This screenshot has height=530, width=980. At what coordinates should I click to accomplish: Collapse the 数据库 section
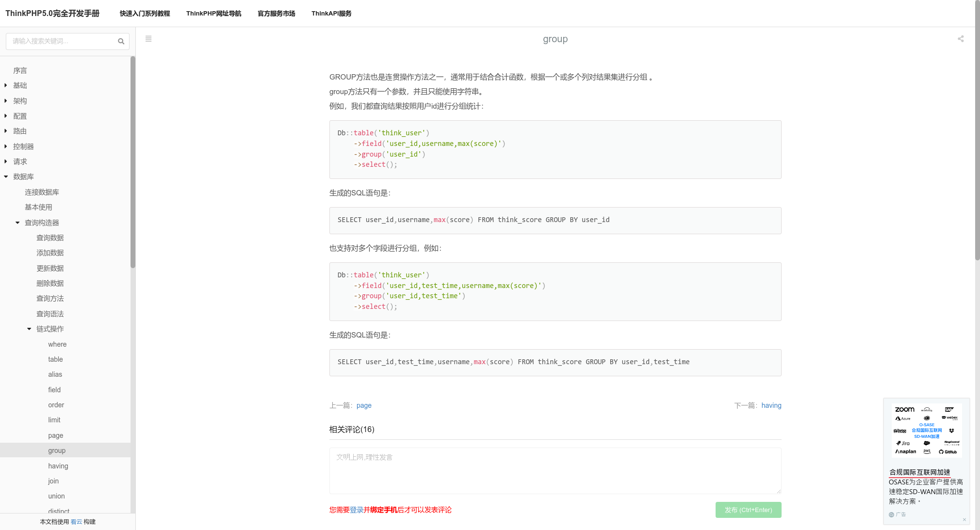[x=6, y=177]
